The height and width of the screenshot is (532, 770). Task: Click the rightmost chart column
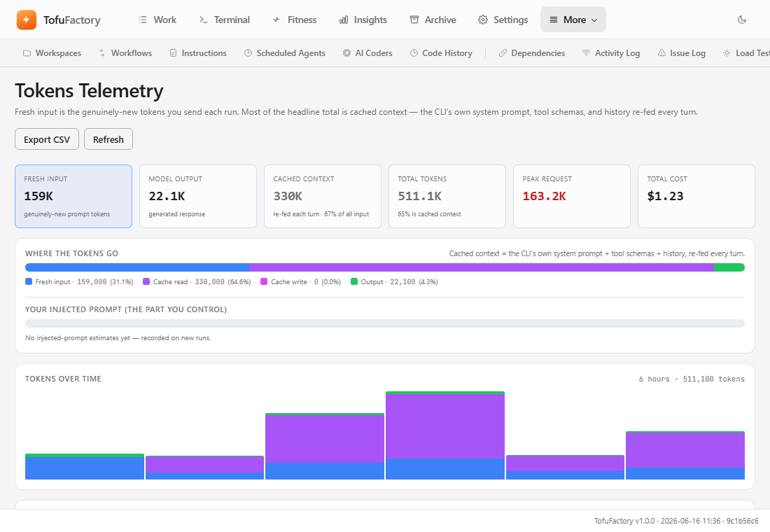point(685,456)
